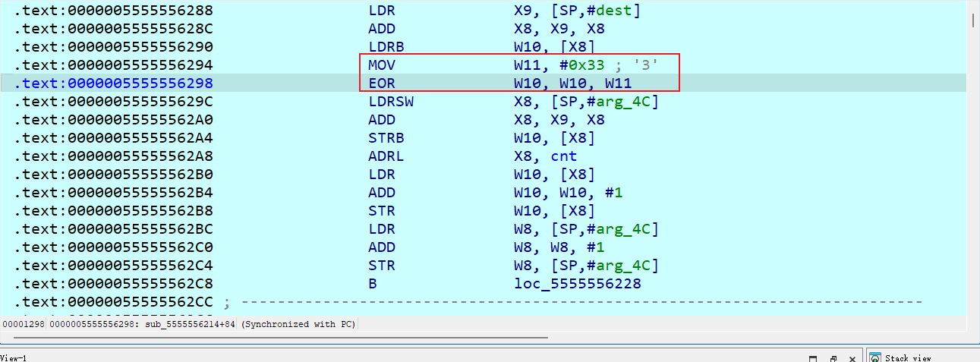Click the 00001298 file offset in status bar
This screenshot has height=362, width=980.
23,324
